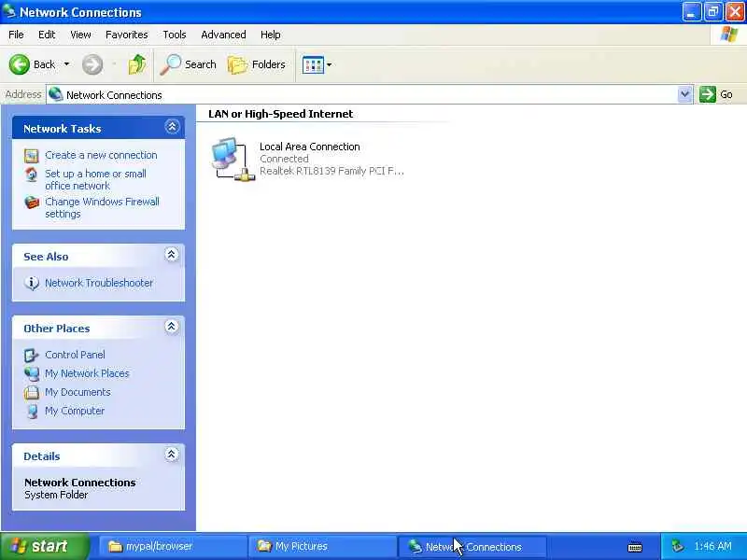The image size is (747, 560).
Task: Click the Connected status text
Action: pyautogui.click(x=284, y=159)
